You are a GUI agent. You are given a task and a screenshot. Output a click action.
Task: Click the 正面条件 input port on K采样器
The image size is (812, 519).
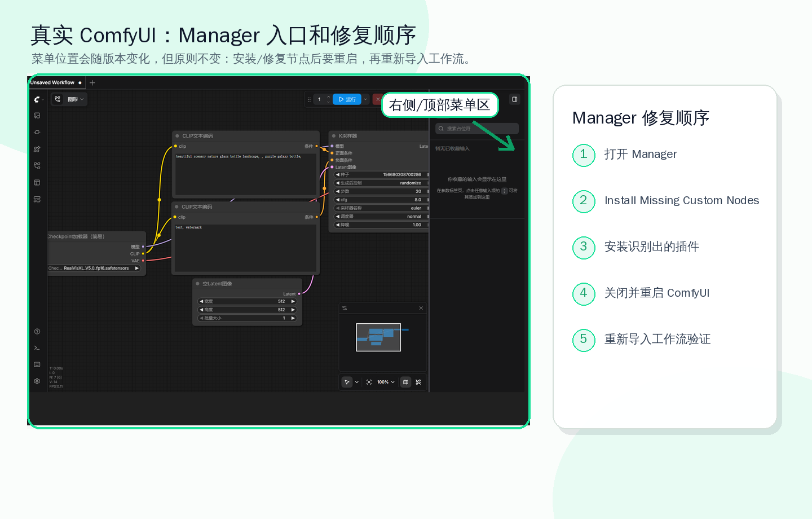coord(332,153)
